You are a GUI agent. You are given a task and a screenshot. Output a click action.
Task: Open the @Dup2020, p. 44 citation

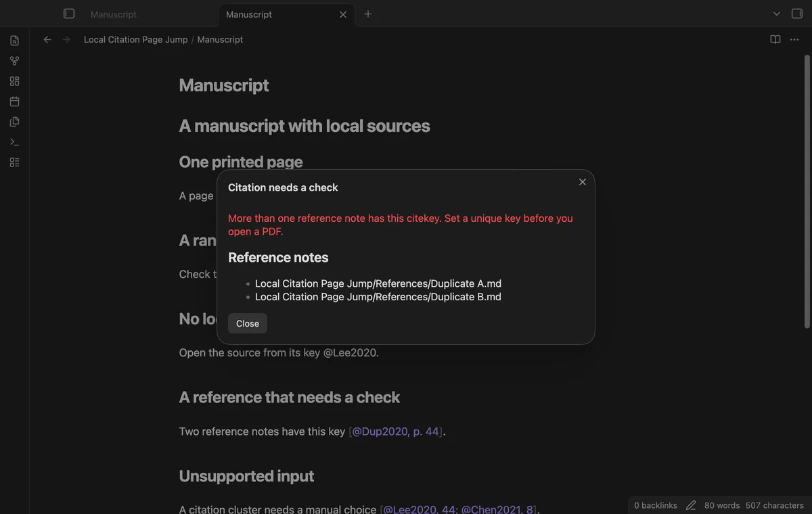point(396,431)
